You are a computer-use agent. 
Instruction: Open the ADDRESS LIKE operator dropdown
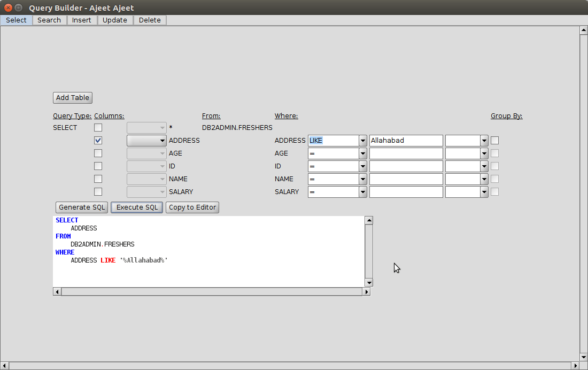(x=362, y=140)
